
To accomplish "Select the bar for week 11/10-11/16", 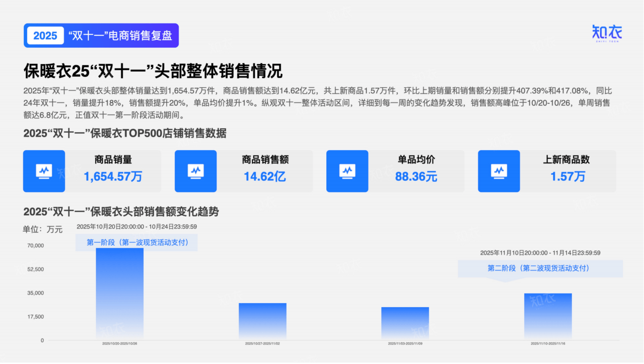I will coord(547,316).
